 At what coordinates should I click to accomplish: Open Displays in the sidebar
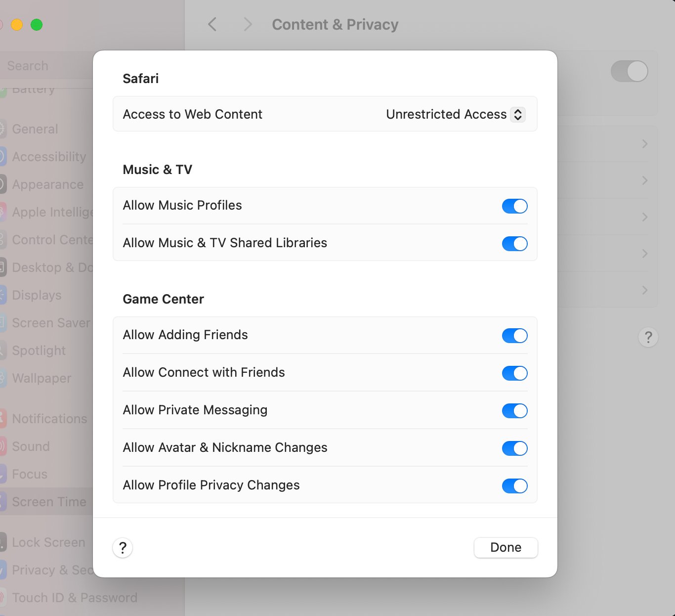(46, 295)
